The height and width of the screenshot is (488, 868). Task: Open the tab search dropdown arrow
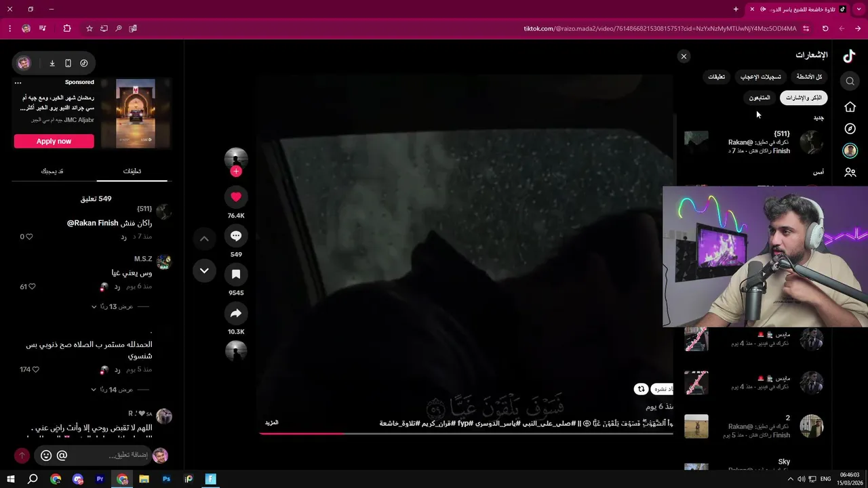click(859, 9)
